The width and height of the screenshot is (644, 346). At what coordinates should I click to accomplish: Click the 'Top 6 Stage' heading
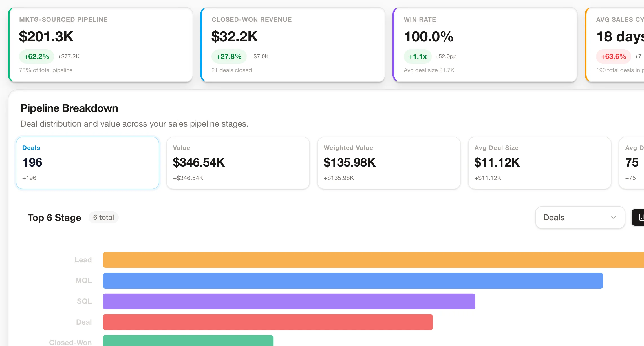(54, 218)
